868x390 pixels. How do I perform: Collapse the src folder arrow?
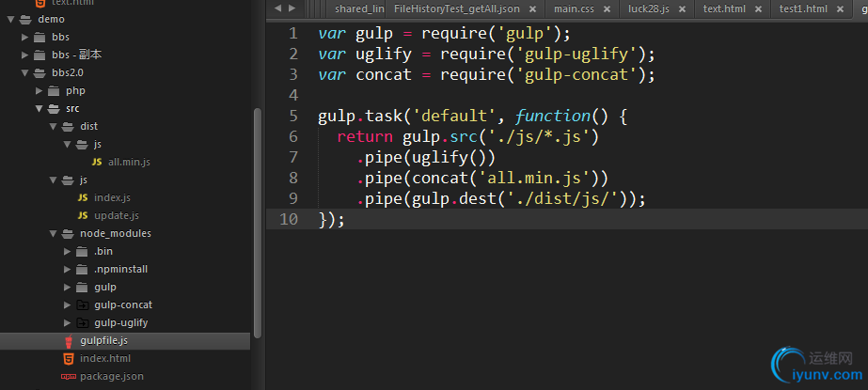[39, 108]
